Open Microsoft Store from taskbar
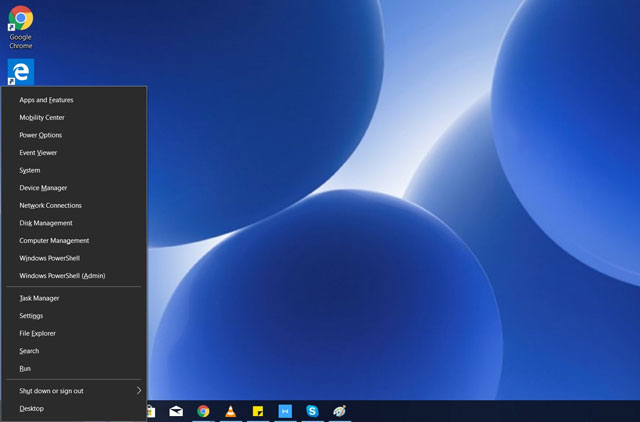The height and width of the screenshot is (422, 640). click(x=151, y=411)
